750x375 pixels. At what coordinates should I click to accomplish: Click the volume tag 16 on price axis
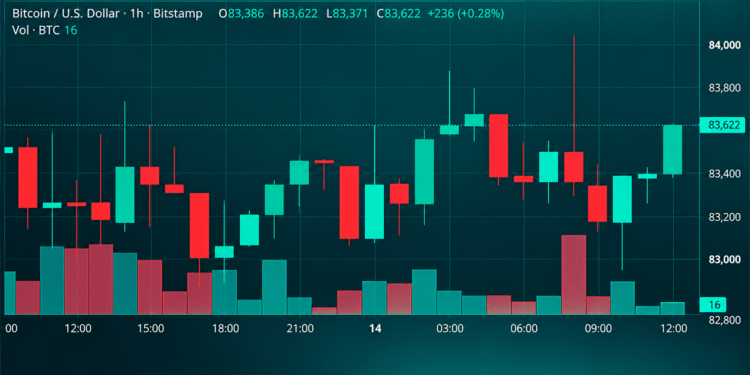[714, 304]
